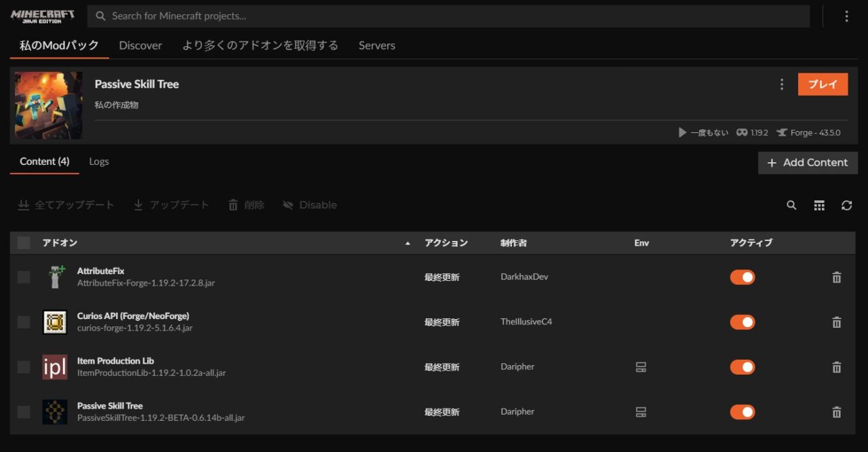Screen dimensions: 868x452
Task: Check the Curios API row checkbox
Action: 24,322
